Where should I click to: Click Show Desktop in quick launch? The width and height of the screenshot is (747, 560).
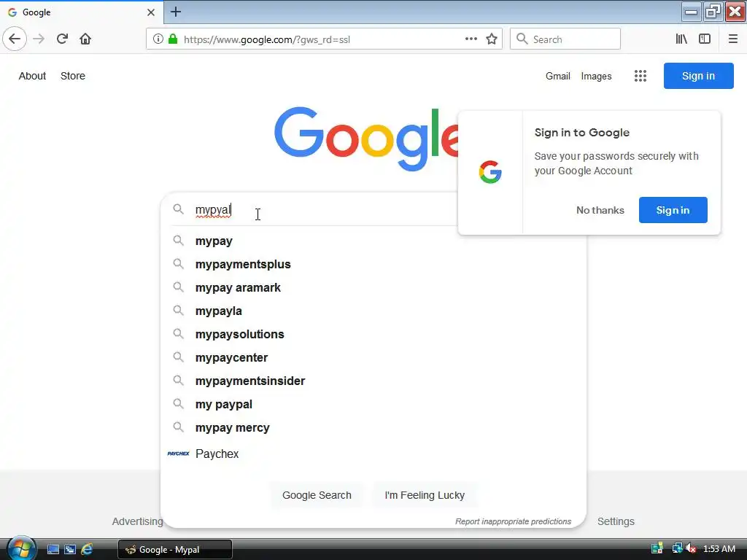point(53,550)
